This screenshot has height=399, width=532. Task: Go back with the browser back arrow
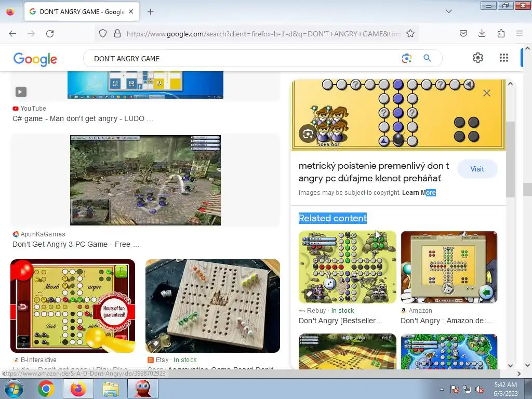[12, 34]
